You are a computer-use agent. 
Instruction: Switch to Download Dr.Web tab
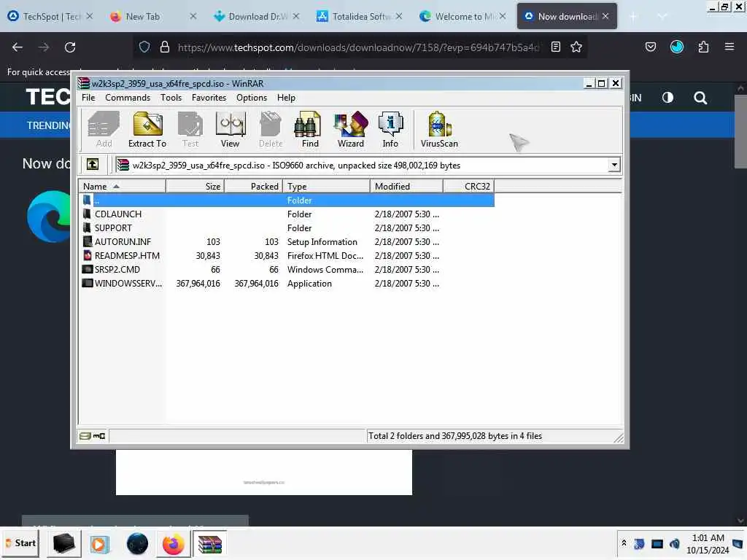coord(258,16)
